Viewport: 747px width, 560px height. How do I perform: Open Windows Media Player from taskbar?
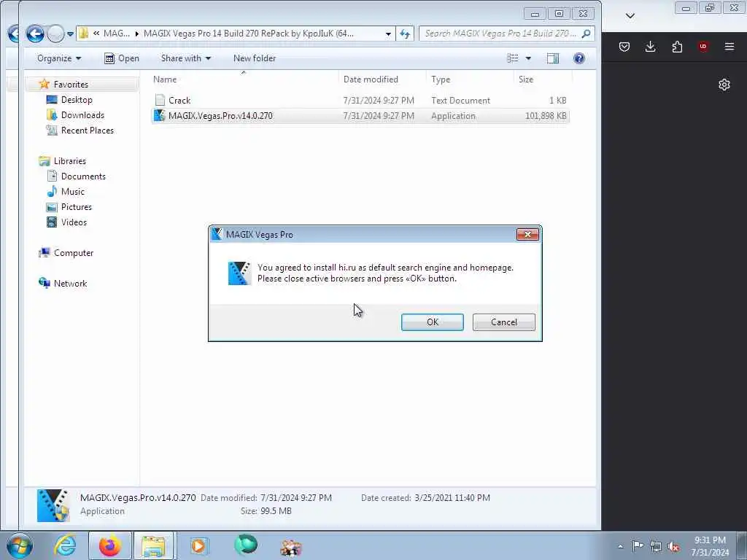click(x=198, y=545)
